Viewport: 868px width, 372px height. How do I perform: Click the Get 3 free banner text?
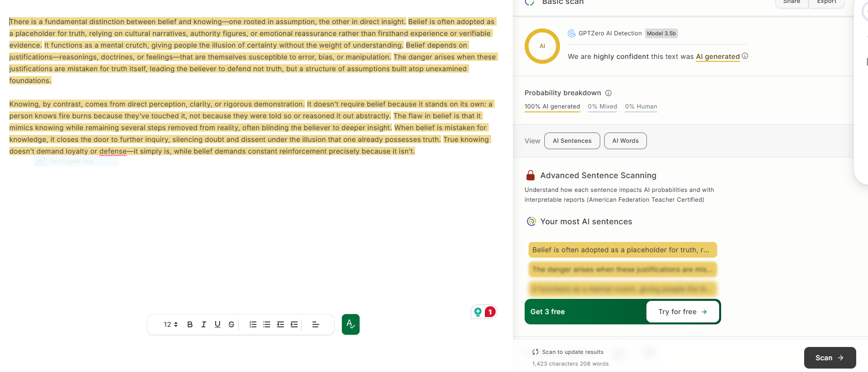pos(548,312)
